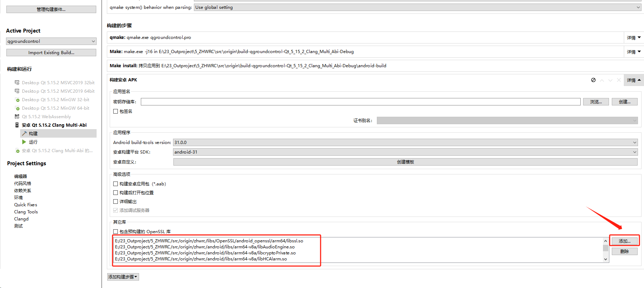Image resolution: width=644 pixels, height=288 pixels.
Task: Select the libssl.so library entry
Action: [209, 241]
